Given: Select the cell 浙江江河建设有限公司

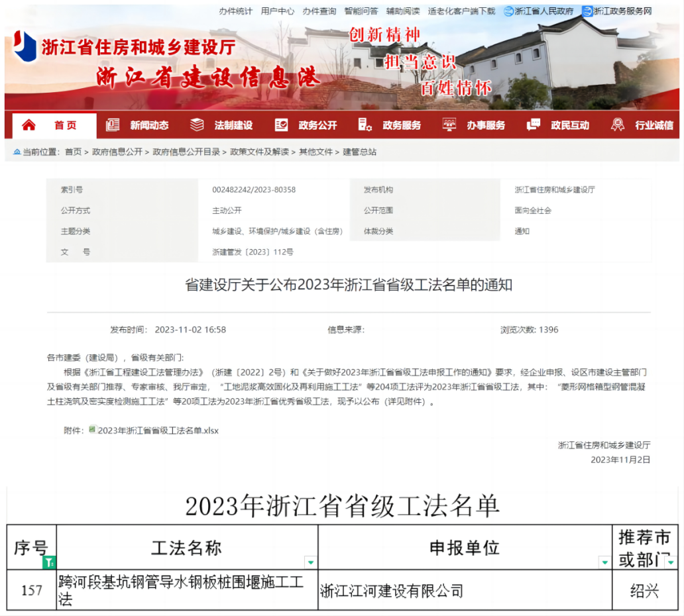Looking at the screenshot, I should [391, 590].
